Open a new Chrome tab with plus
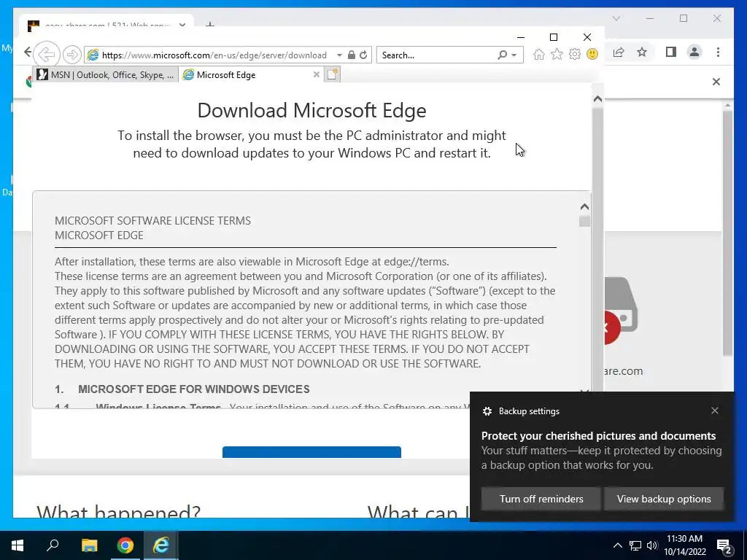The height and width of the screenshot is (560, 747). point(209,25)
